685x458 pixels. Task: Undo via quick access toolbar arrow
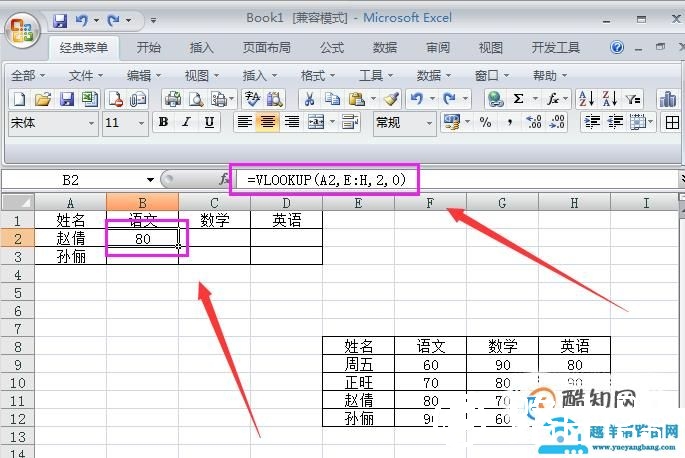pos(81,20)
